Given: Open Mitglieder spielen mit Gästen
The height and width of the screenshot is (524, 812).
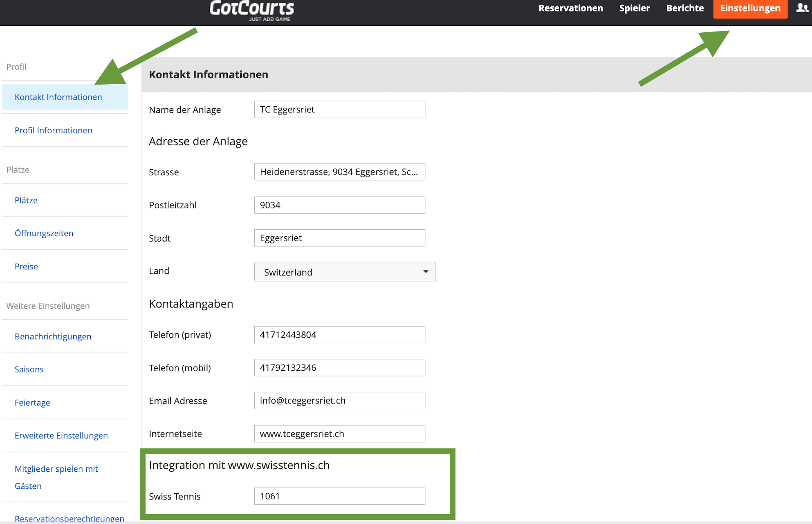Looking at the screenshot, I should [56, 477].
